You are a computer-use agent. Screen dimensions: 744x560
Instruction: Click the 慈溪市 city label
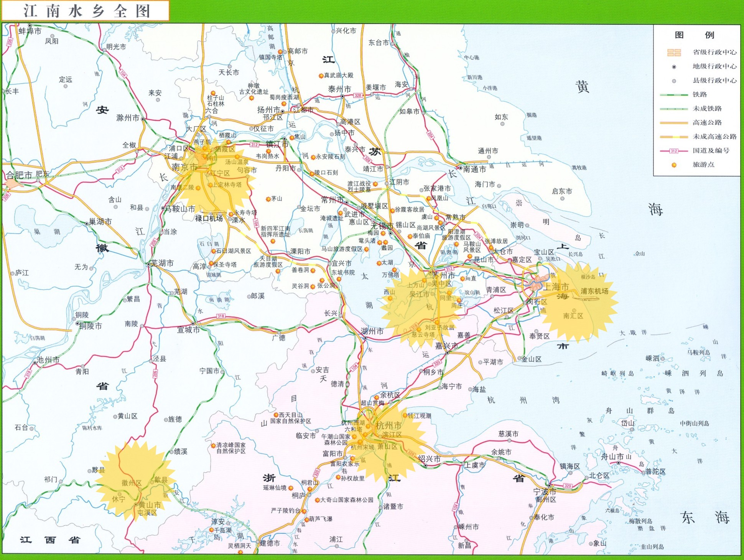(509, 434)
